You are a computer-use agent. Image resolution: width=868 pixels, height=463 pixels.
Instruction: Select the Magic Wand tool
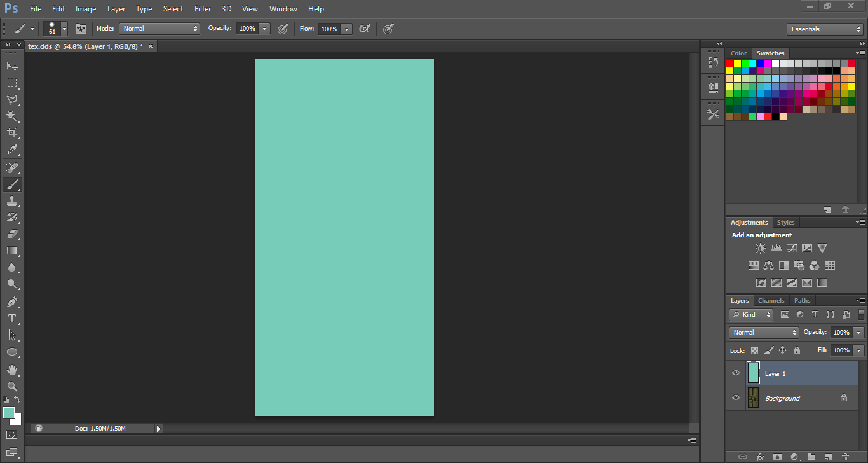(12, 116)
